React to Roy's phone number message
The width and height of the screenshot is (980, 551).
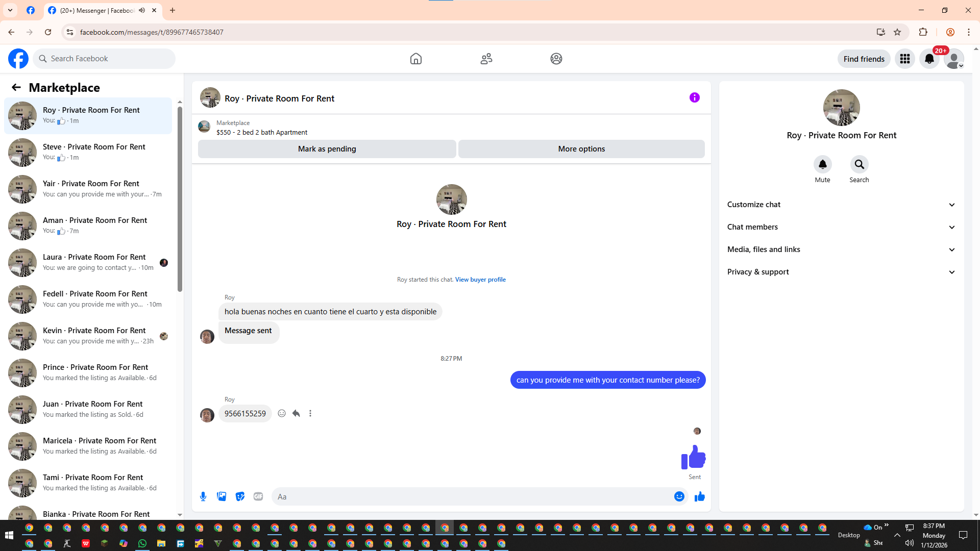coord(282,413)
